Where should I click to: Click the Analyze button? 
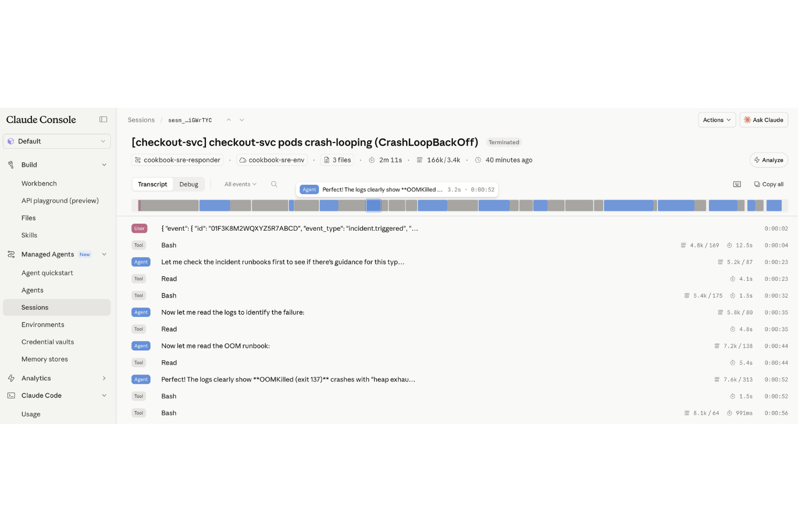coord(768,160)
